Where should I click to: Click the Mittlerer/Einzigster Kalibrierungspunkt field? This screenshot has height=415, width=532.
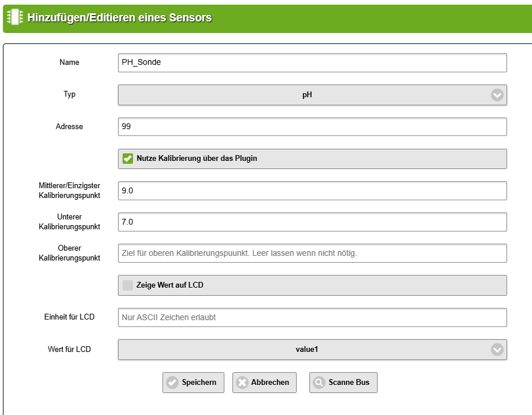[312, 190]
